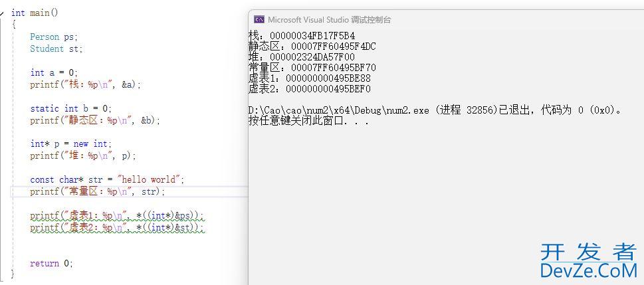Image resolution: width=644 pixels, height=285 pixels.
Task: Select the console line '堆: 000002324DA57F00'
Action: 302,57
